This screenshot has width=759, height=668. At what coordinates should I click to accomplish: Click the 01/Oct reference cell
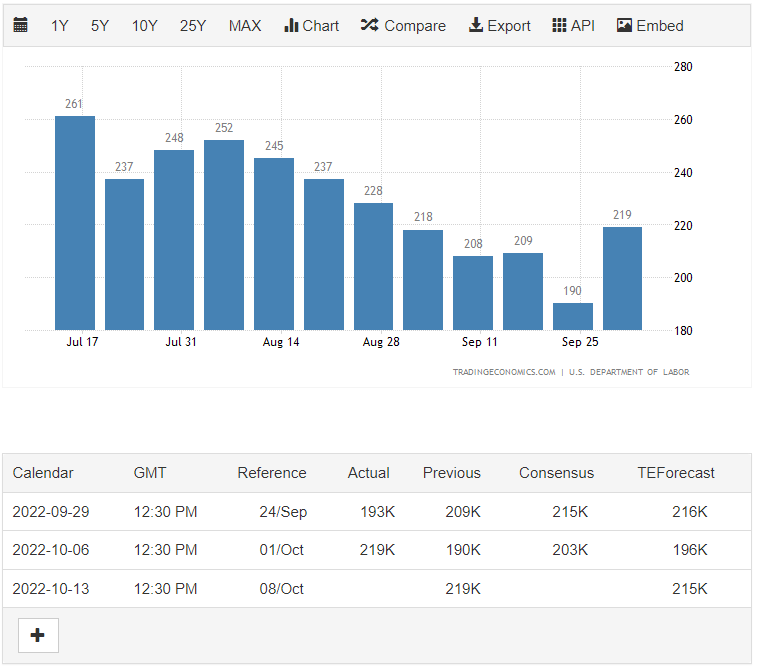coord(281,550)
